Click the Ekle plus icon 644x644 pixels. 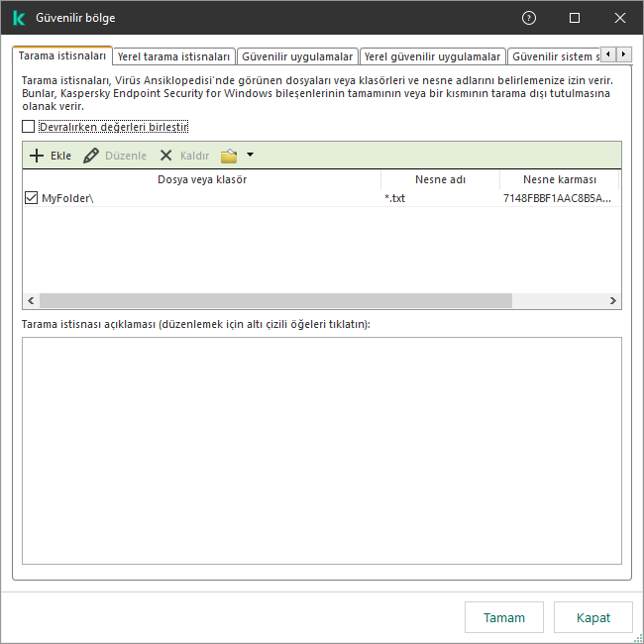click(x=37, y=156)
